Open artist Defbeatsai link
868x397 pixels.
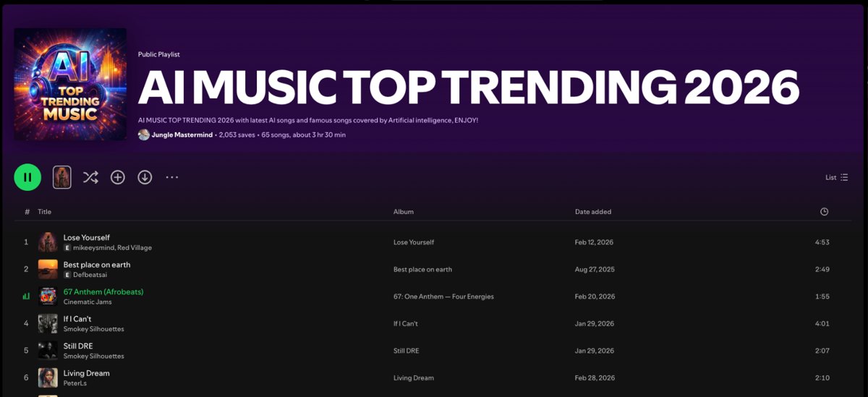pyautogui.click(x=90, y=275)
